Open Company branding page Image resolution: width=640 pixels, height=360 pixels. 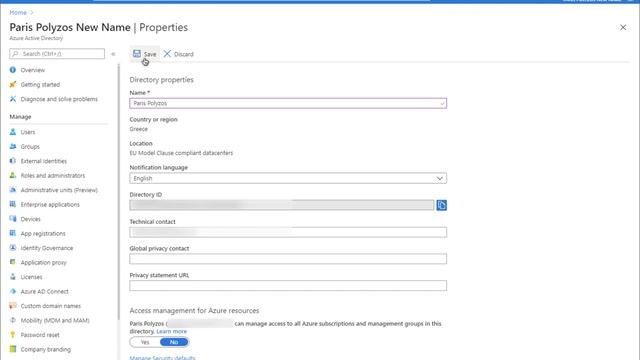point(46,349)
